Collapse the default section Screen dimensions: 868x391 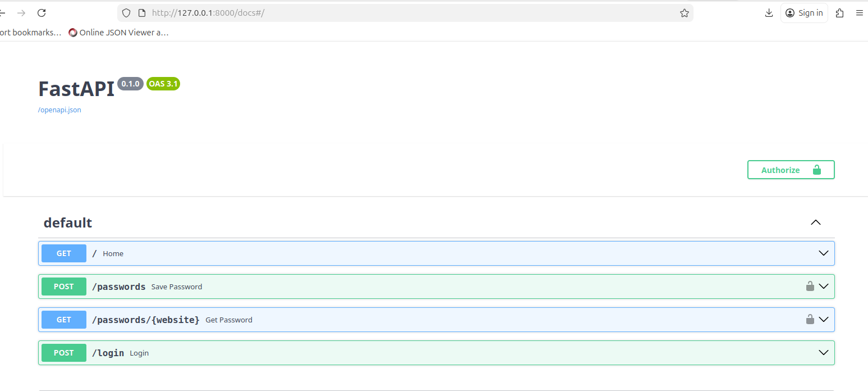816,222
